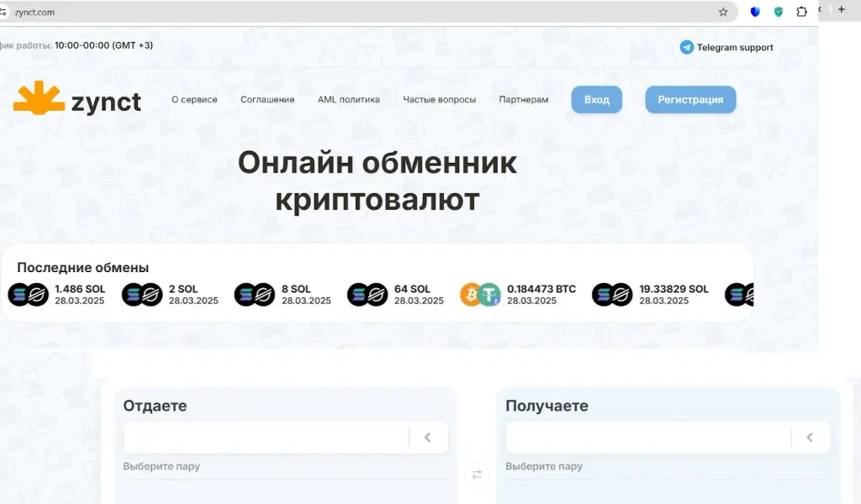Click the coin icons for 19.33829 SOL exchange
Image resolution: width=861 pixels, height=504 pixels.
[612, 295]
